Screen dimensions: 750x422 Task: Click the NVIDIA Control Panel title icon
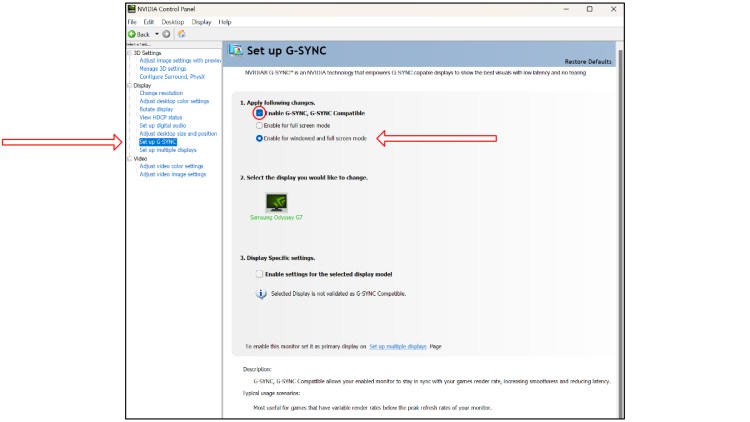(131, 9)
